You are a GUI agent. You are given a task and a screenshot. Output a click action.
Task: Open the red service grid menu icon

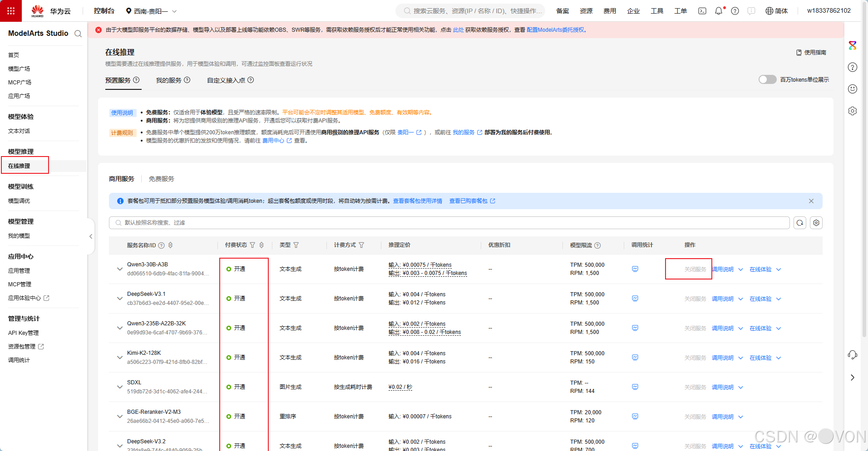point(11,11)
